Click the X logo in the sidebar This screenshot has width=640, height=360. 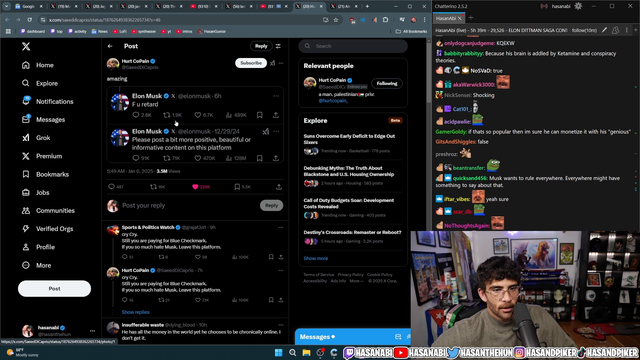26,47
